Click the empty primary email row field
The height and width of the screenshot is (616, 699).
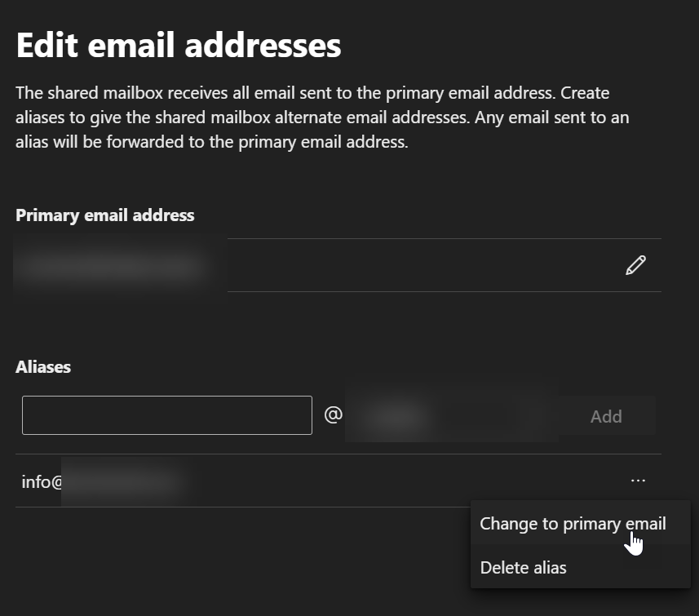423,265
